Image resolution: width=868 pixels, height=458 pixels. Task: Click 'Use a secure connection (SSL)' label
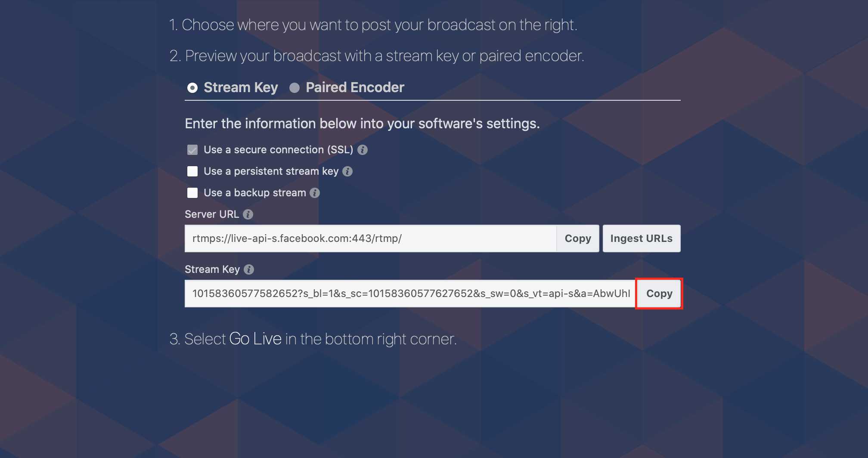278,150
